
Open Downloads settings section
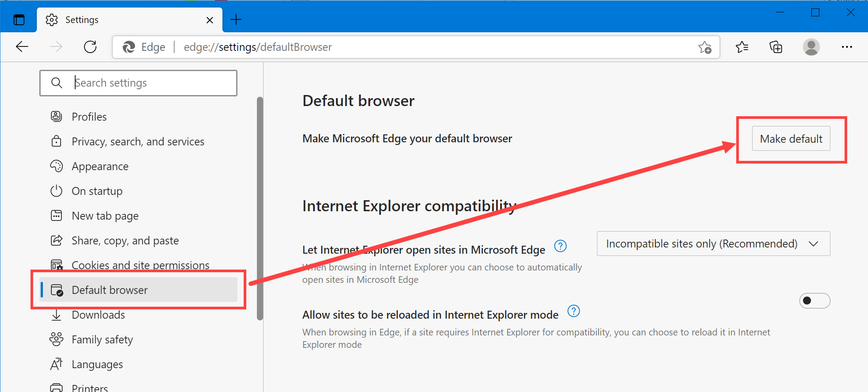tap(98, 315)
